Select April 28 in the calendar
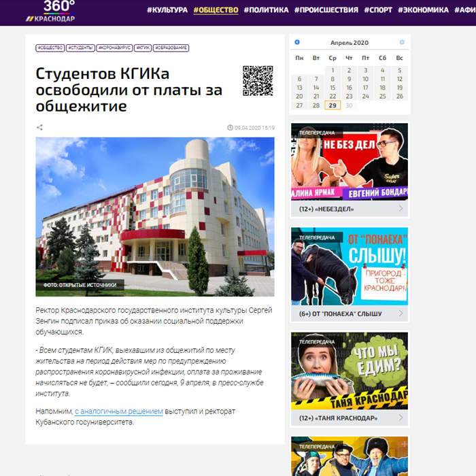Viewport: 476px width, 476px height. (316, 105)
